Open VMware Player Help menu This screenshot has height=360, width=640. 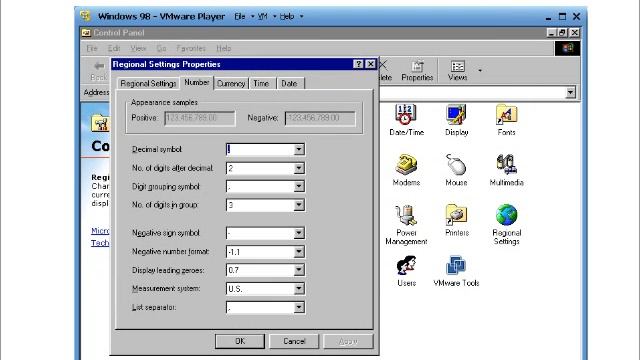click(287, 16)
